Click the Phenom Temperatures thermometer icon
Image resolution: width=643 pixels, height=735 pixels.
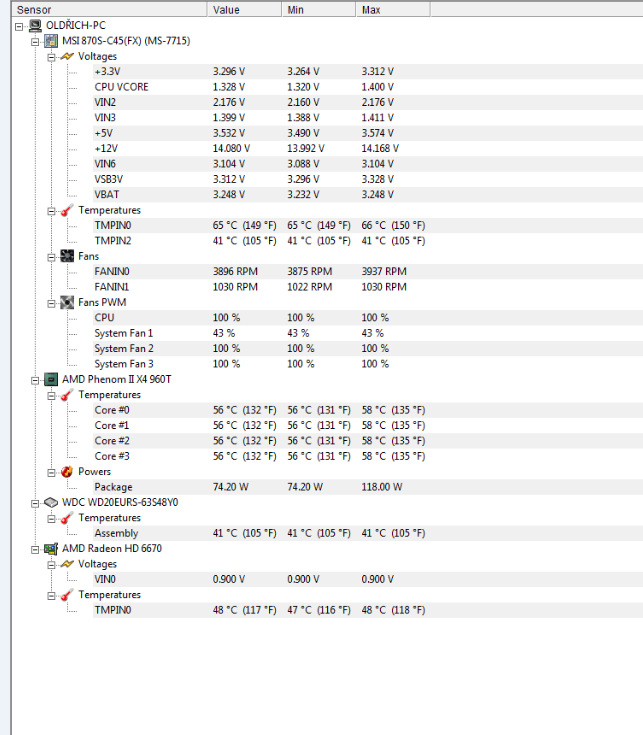click(67, 395)
